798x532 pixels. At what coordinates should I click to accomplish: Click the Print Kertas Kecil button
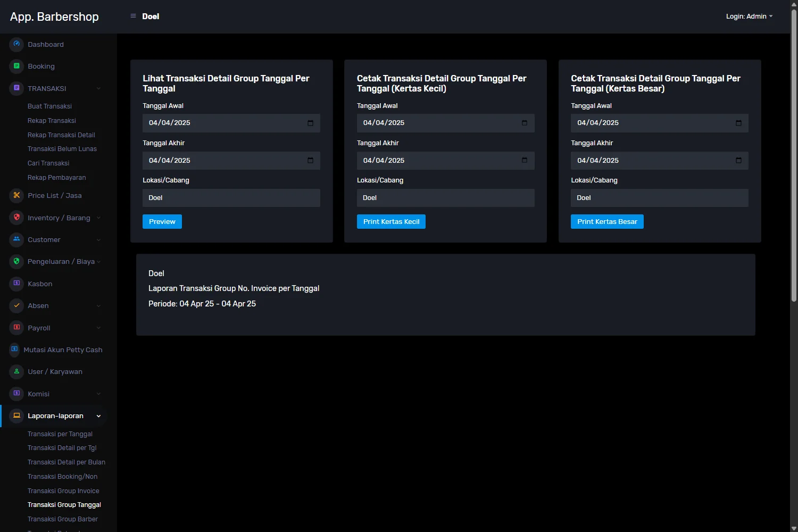(391, 222)
